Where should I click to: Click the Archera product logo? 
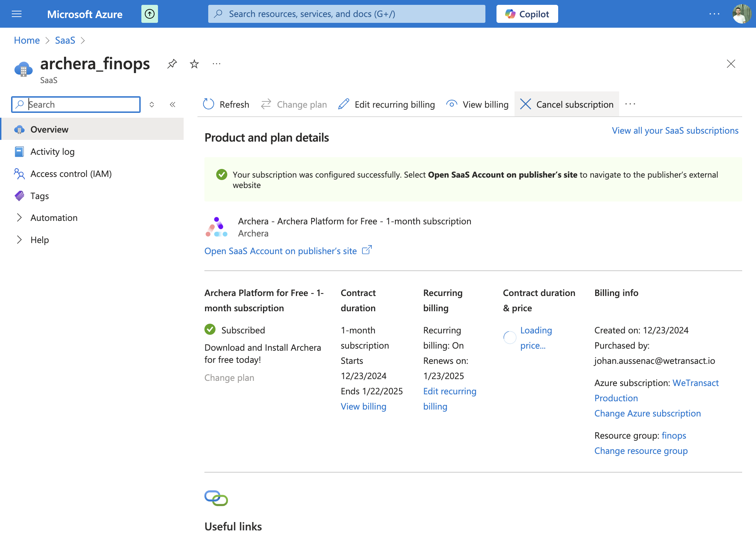[x=217, y=227]
